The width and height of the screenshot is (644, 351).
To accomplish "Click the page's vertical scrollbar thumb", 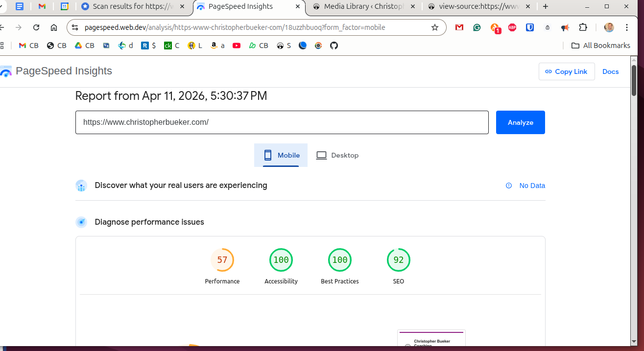I will [634, 80].
